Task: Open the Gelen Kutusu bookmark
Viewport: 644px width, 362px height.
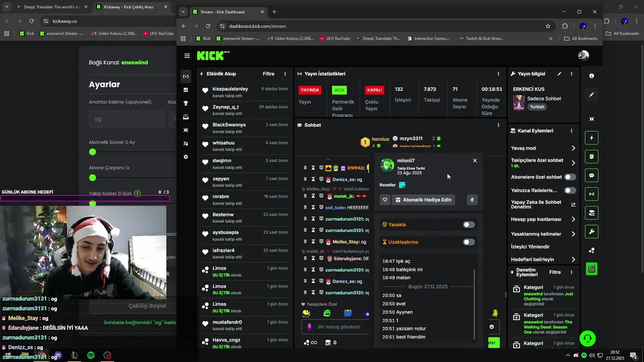Action: [290, 39]
